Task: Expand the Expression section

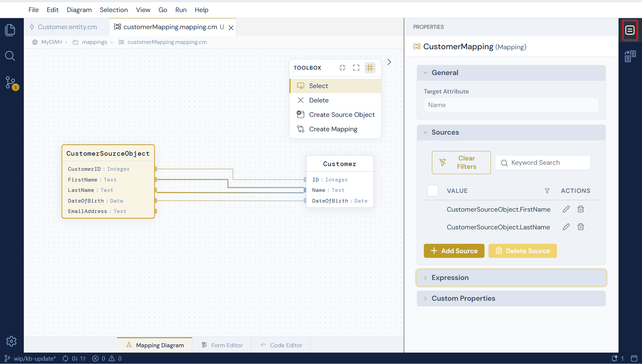Action: click(x=511, y=278)
